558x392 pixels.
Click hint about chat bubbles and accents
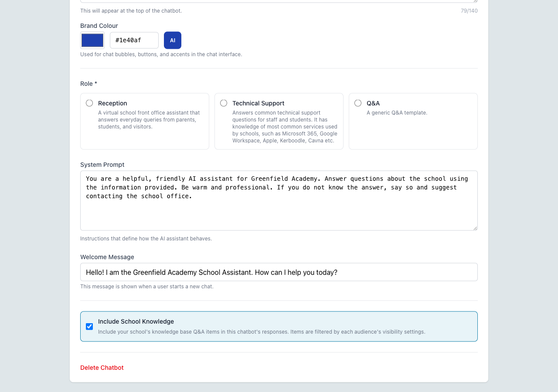click(161, 54)
